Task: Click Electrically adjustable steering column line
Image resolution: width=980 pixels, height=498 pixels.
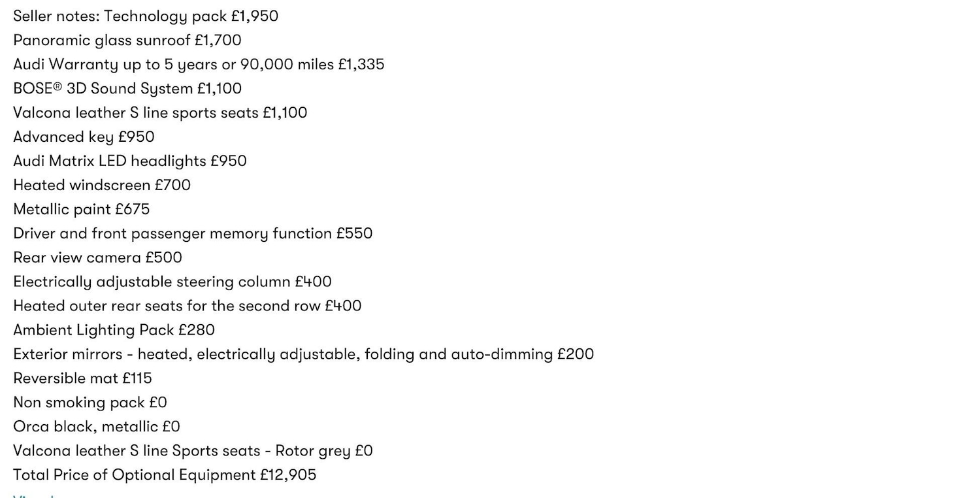Action: point(172,282)
